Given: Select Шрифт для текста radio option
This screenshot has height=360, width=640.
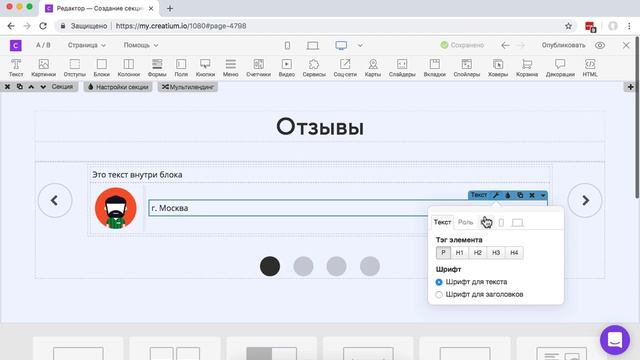Looking at the screenshot, I should point(471,282).
